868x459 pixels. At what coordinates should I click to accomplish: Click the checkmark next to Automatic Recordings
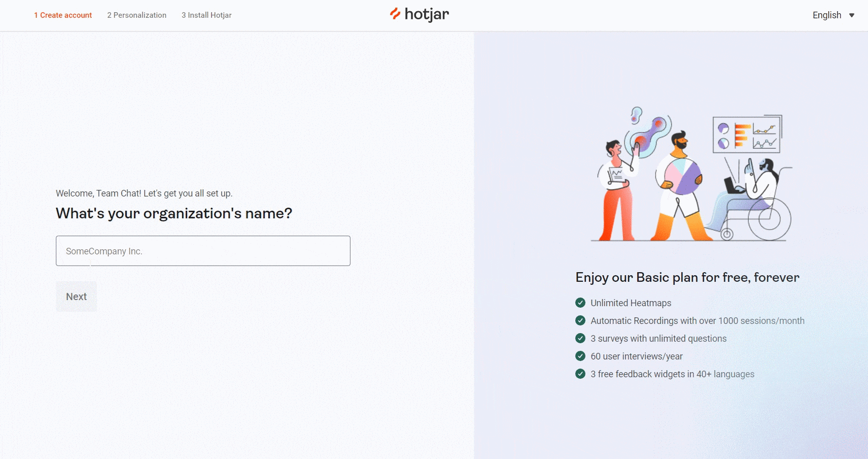[580, 320]
